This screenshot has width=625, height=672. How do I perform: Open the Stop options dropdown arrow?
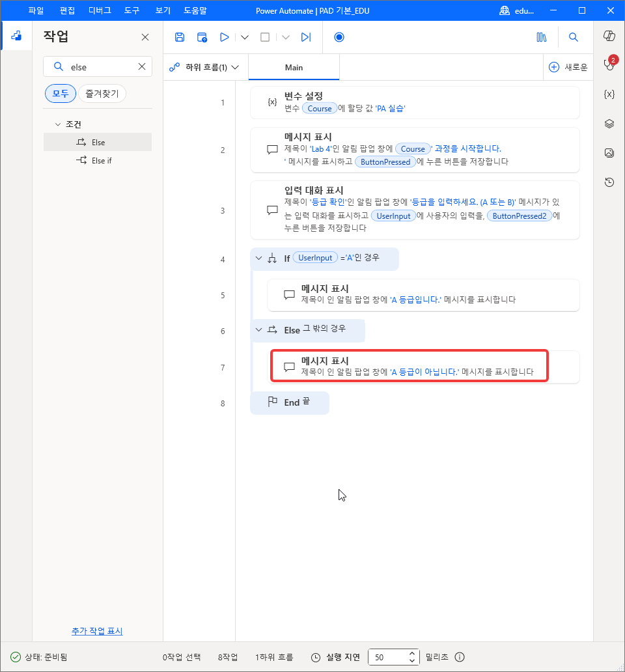click(286, 37)
